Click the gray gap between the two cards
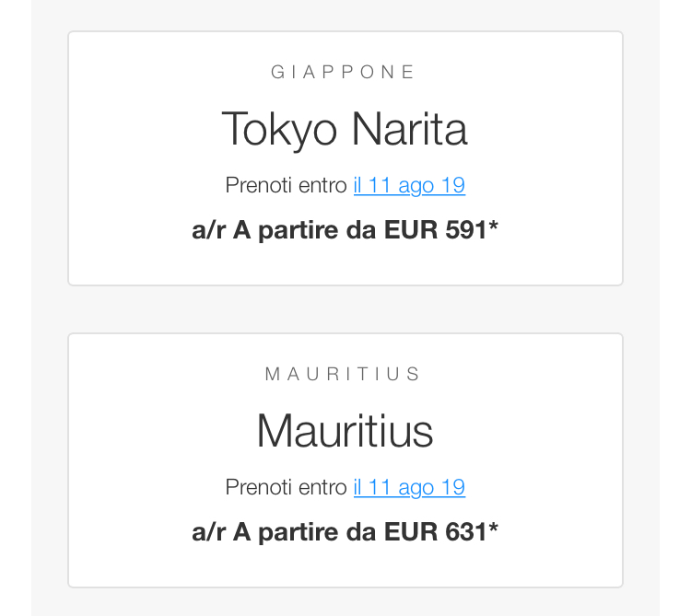Screen dimensions: 691x616 point(345,309)
